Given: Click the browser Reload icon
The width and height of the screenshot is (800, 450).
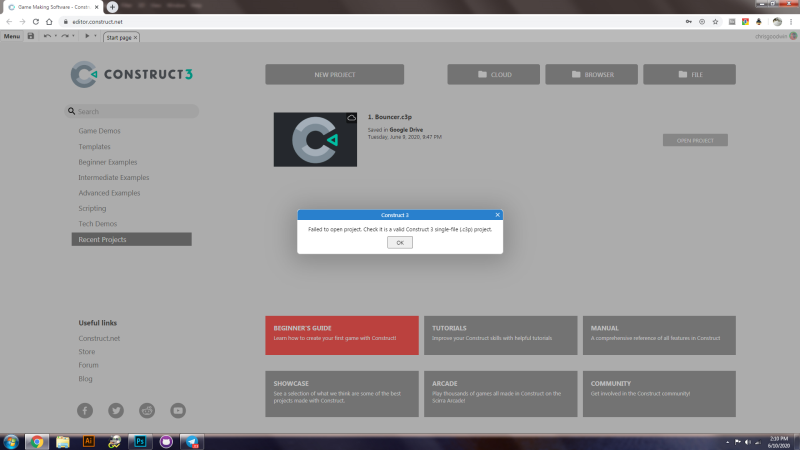Looking at the screenshot, I should pos(36,22).
